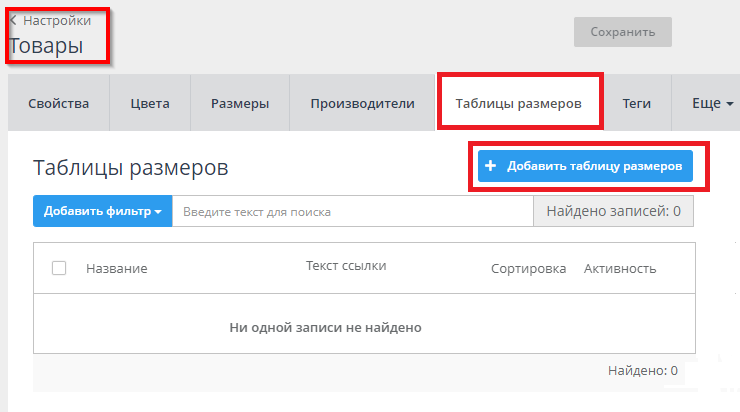Sort by the Название column header
The height and width of the screenshot is (412, 740).
click(x=117, y=268)
